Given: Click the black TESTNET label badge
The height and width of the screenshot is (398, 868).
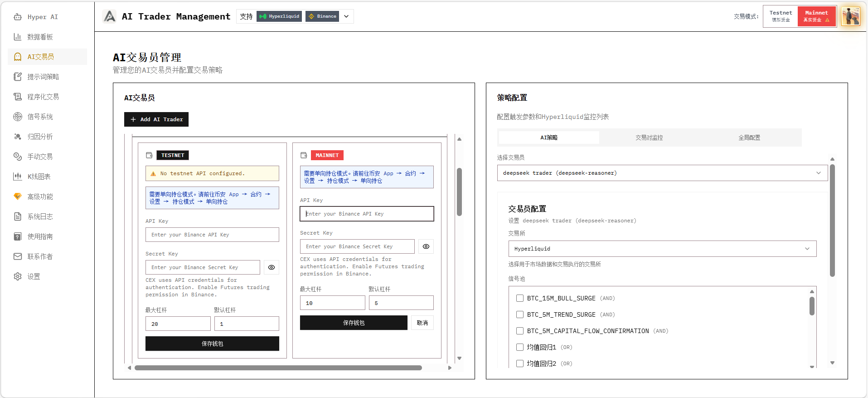Looking at the screenshot, I should tap(173, 155).
